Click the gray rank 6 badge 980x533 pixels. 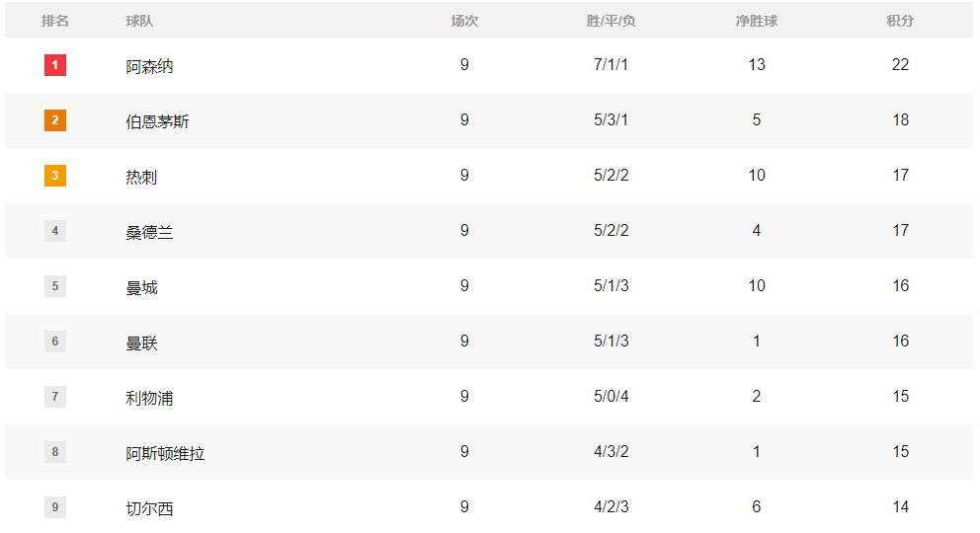tap(55, 342)
